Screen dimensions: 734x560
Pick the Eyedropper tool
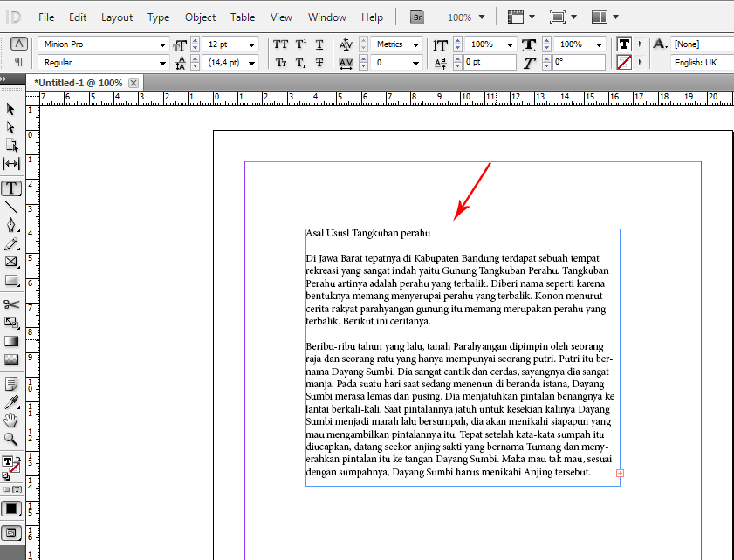coord(11,401)
